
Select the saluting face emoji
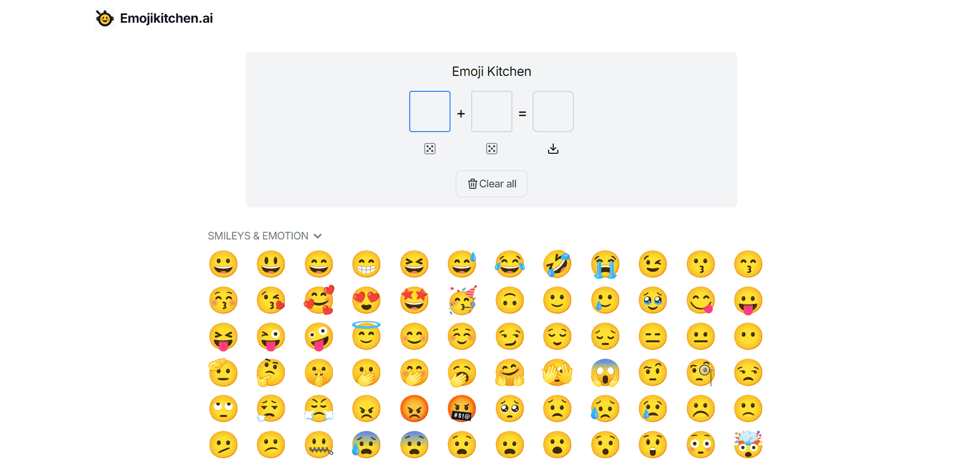click(x=223, y=373)
